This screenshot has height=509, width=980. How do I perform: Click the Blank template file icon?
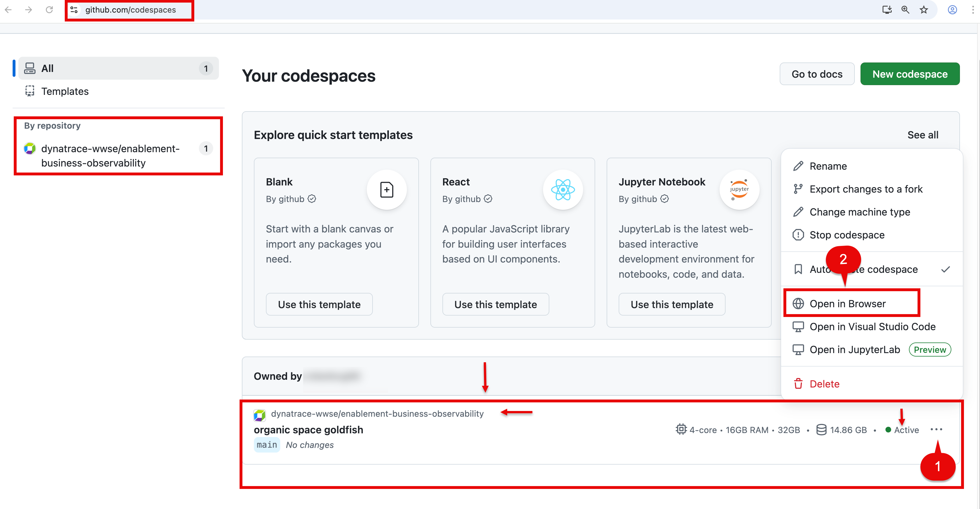(387, 189)
